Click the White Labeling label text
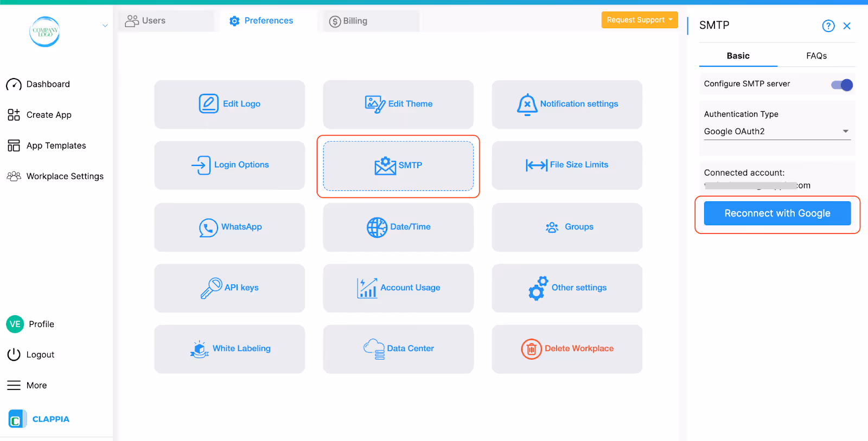 (242, 348)
